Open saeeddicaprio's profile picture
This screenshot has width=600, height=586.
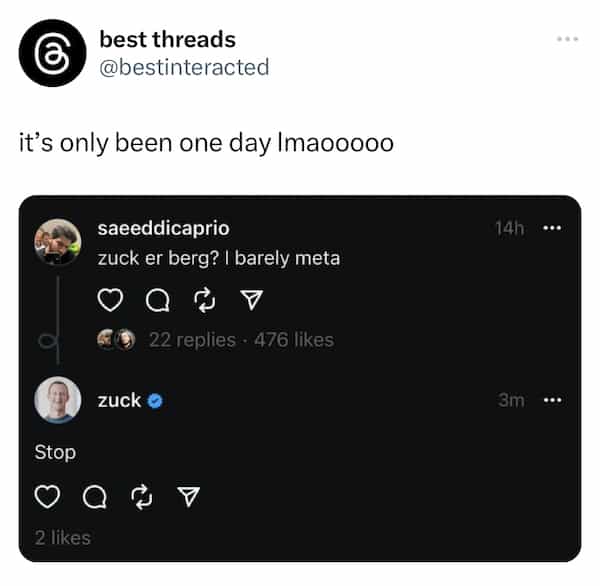pos(58,243)
